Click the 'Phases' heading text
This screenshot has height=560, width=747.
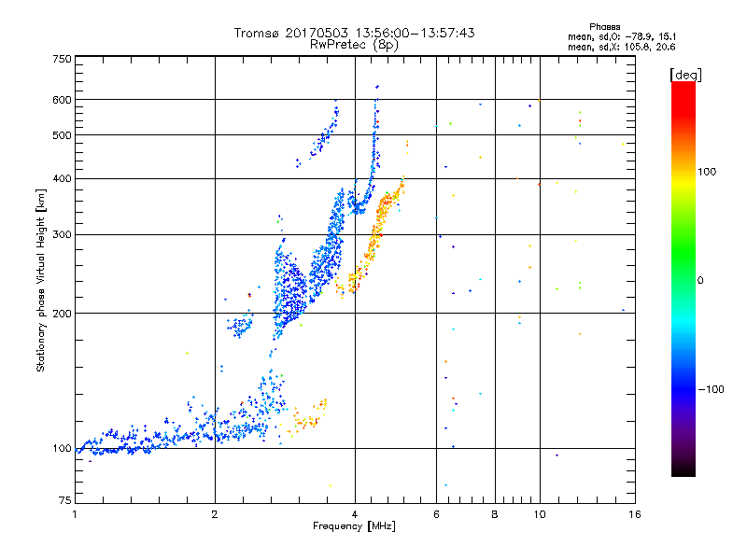click(x=604, y=27)
